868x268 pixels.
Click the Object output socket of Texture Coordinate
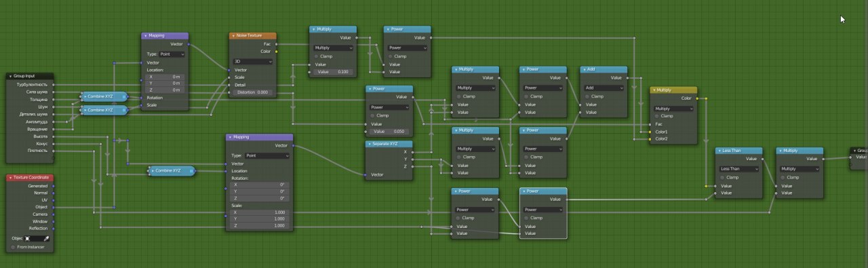[x=54, y=207]
